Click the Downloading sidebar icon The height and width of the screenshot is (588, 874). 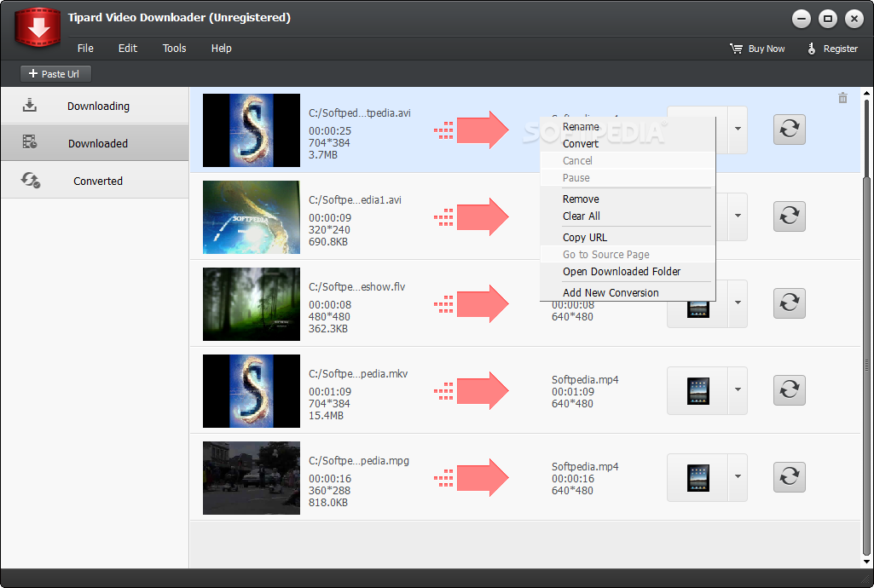point(30,105)
